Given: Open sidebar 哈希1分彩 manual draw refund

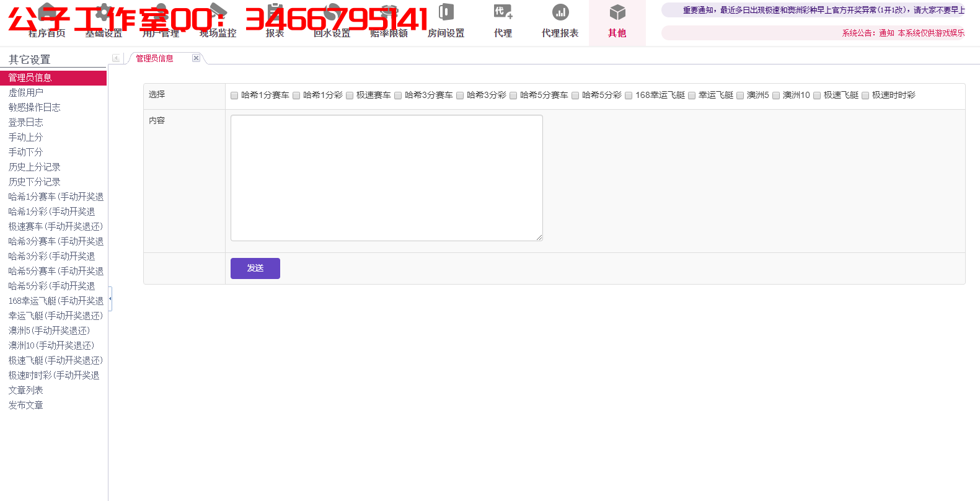Looking at the screenshot, I should point(51,211).
